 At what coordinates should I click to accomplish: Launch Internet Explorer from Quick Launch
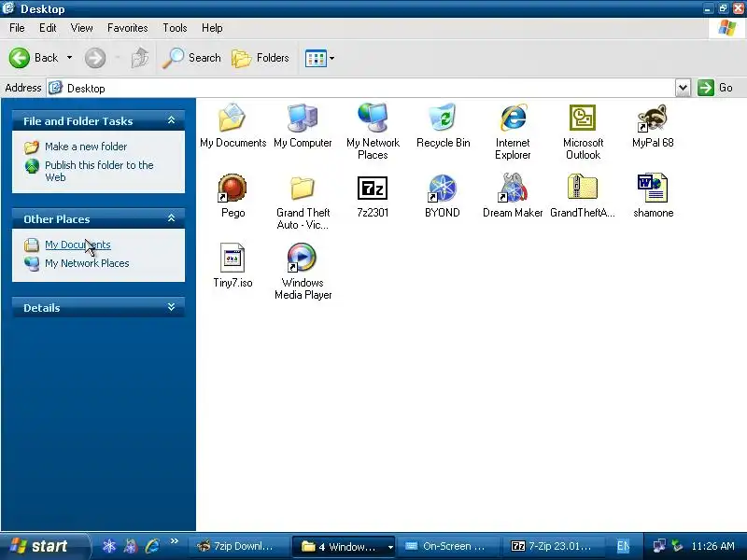click(153, 546)
